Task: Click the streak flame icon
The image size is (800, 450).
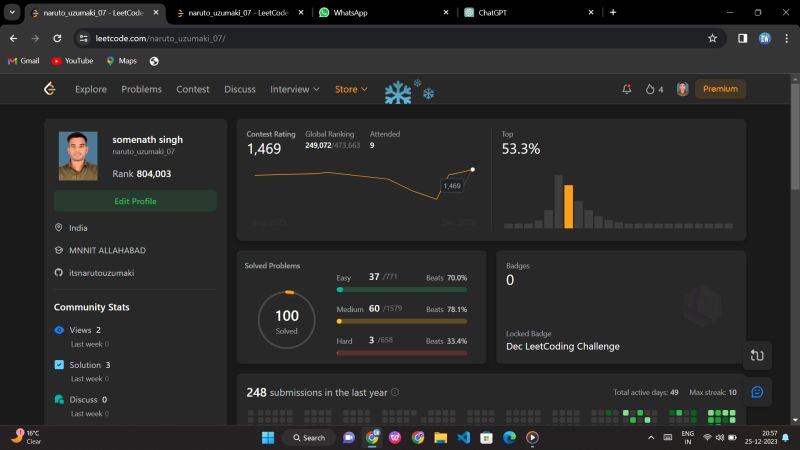Action: click(649, 89)
